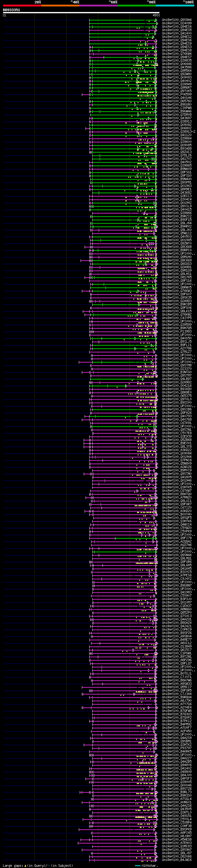Select the UniRef100_B7Q3U3 label
Viewport: 197px width, 868px height.
pos(177,714)
